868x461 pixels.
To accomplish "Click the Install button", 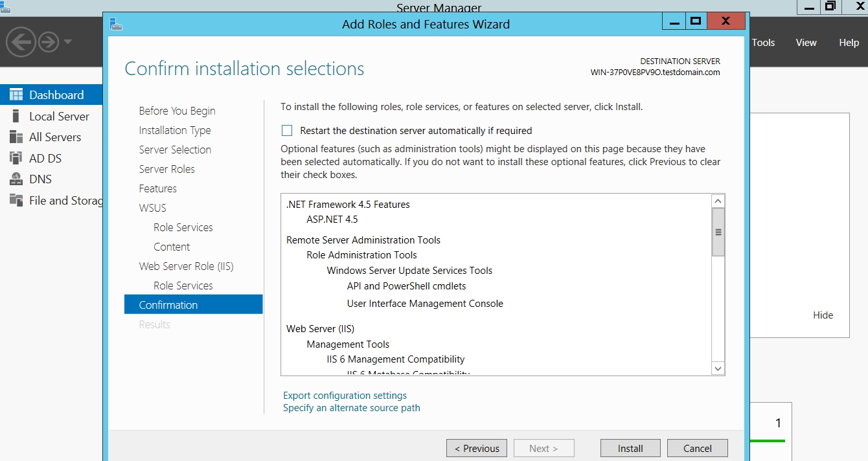I will coord(630,448).
